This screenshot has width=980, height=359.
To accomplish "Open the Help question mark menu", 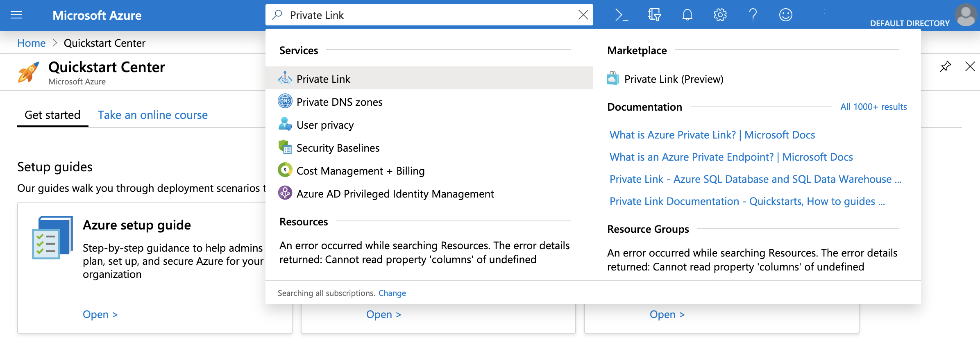I will pyautogui.click(x=753, y=15).
